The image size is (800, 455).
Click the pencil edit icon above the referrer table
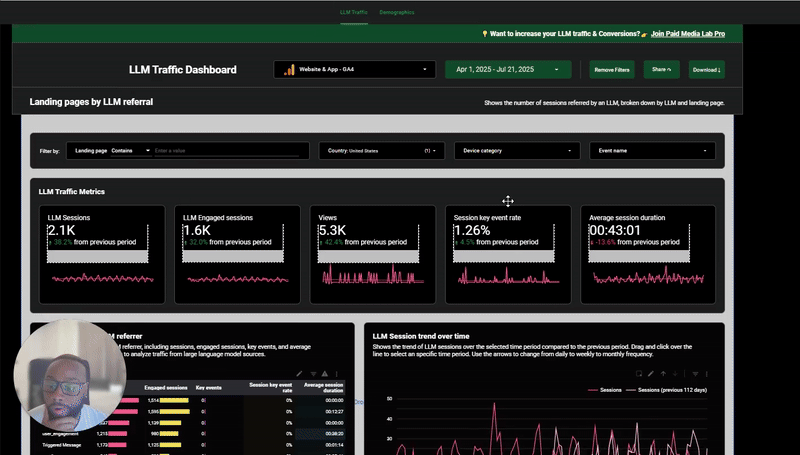[299, 374]
